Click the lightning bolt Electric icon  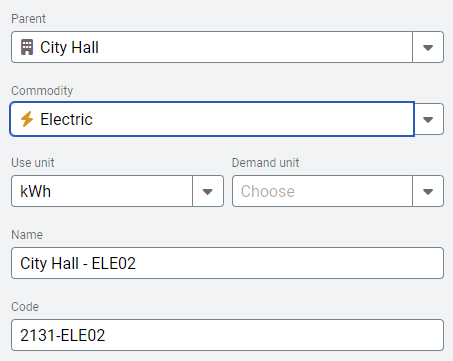pos(27,119)
